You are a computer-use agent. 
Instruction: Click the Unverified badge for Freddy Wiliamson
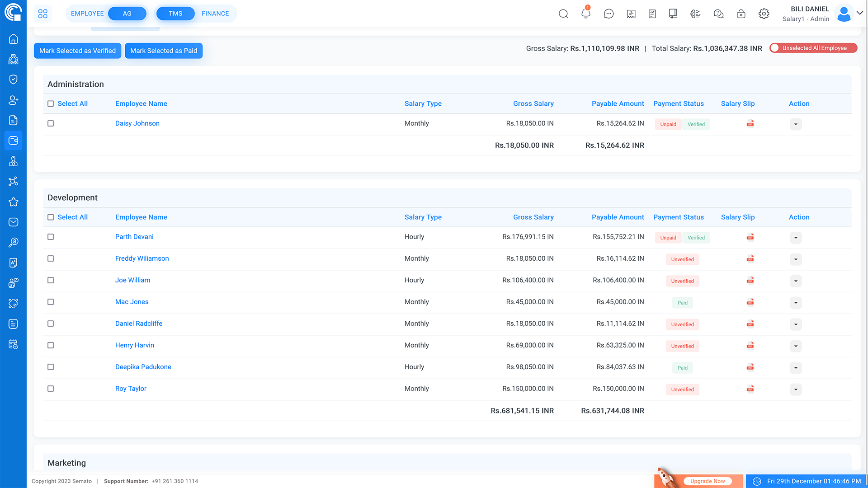682,259
